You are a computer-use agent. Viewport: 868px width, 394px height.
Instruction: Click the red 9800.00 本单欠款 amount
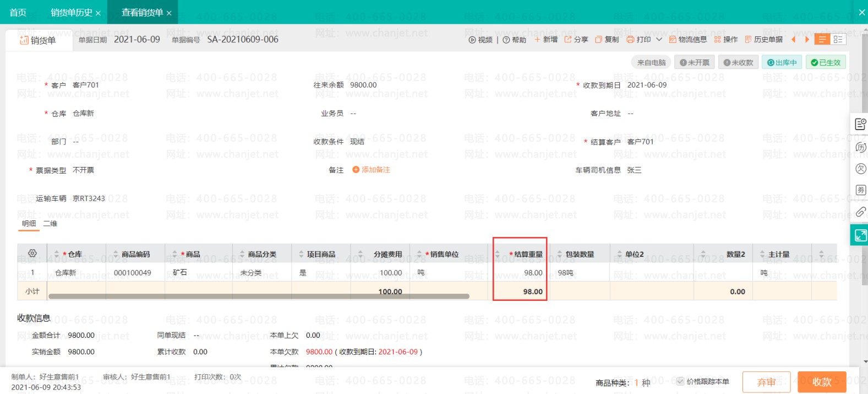coord(319,352)
